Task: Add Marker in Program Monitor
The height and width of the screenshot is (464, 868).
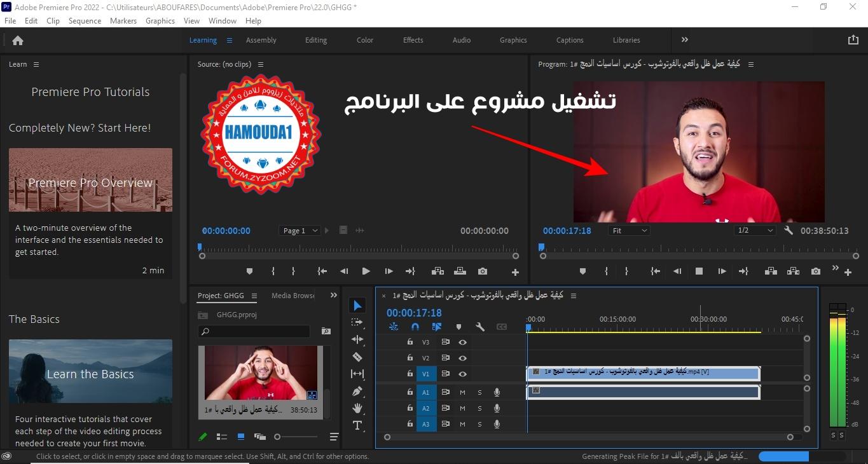Action: coord(582,271)
